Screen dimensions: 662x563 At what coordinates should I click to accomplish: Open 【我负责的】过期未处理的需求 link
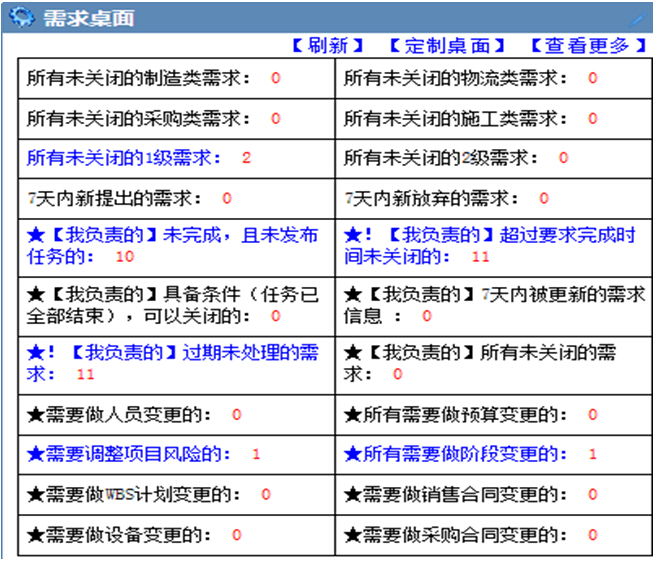[x=172, y=363]
